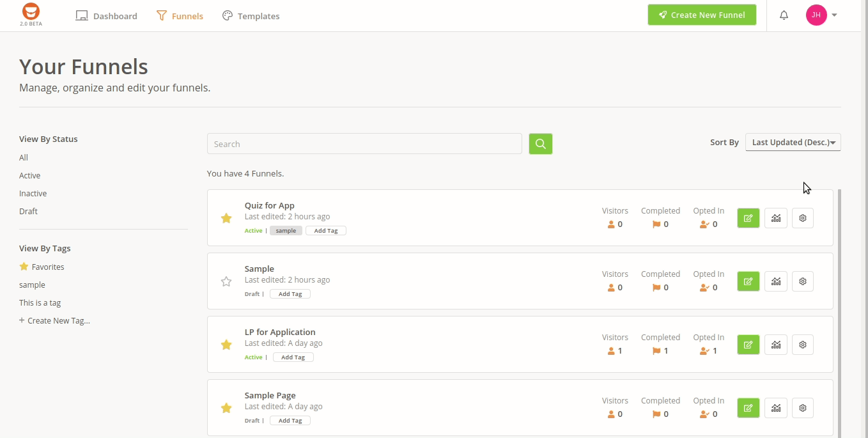Open the JH user avatar
Image resolution: width=868 pixels, height=438 pixels.
[816, 15]
